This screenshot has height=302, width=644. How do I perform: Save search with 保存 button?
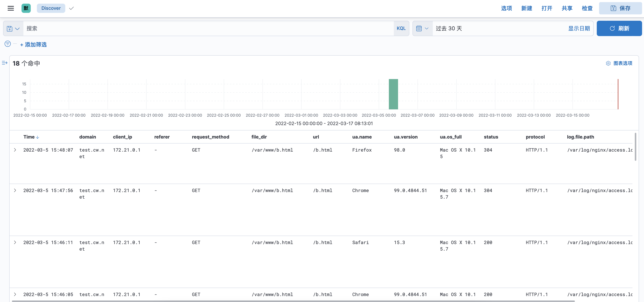coord(620,8)
